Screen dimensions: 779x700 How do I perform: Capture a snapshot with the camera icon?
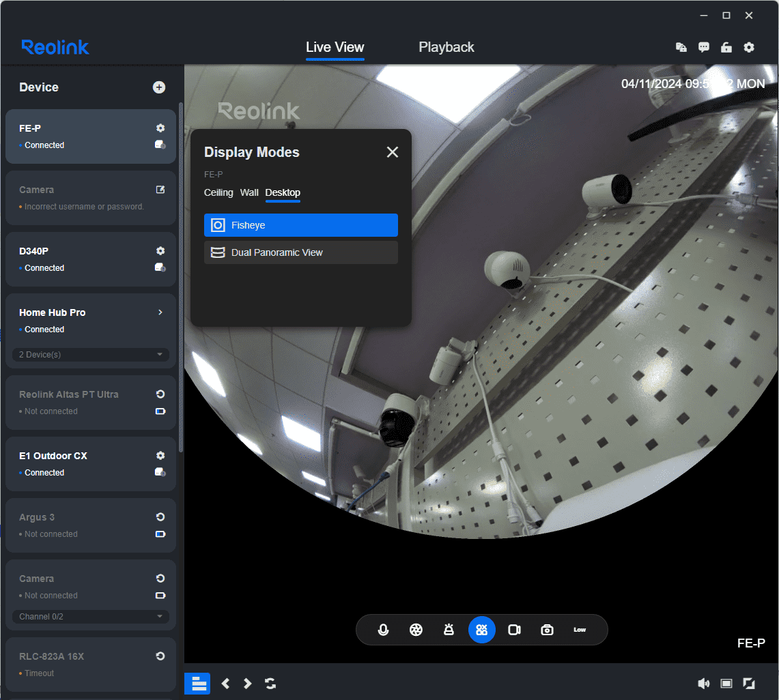[x=547, y=630]
